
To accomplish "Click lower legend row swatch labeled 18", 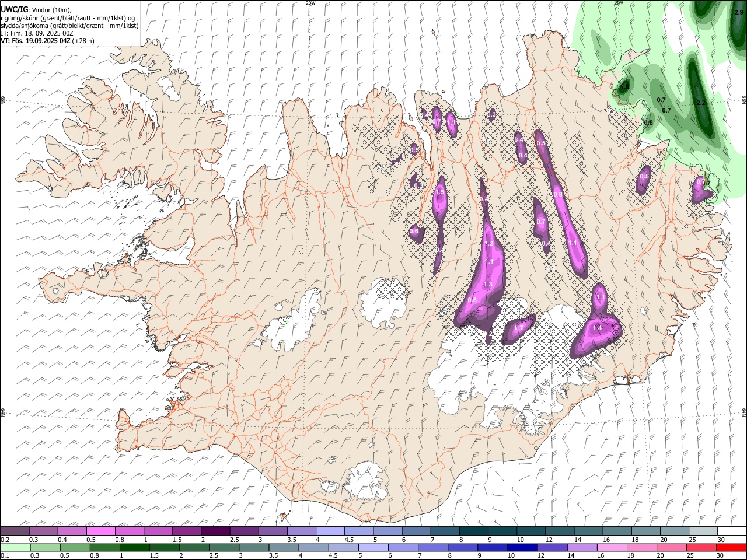I will click(643, 547).
